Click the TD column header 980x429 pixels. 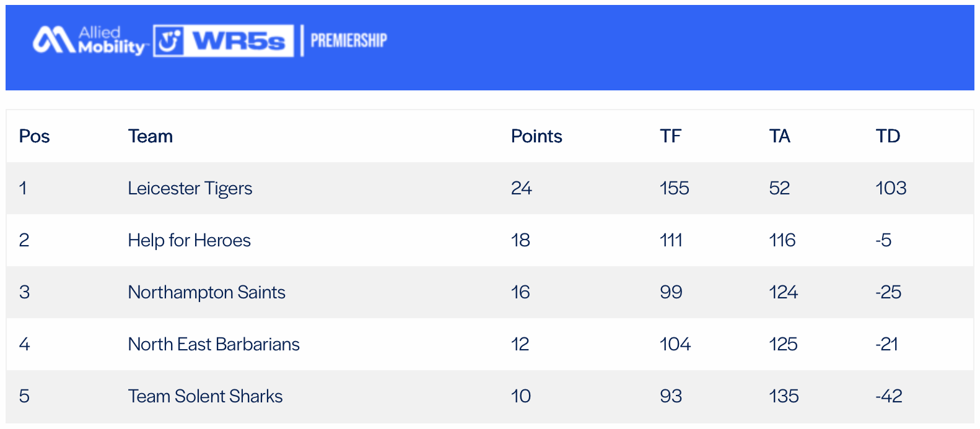pos(888,136)
